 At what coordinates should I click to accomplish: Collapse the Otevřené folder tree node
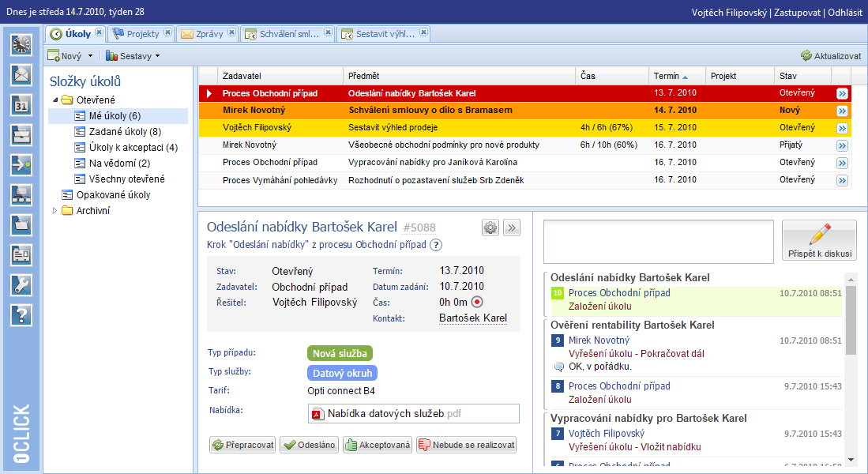(55, 100)
